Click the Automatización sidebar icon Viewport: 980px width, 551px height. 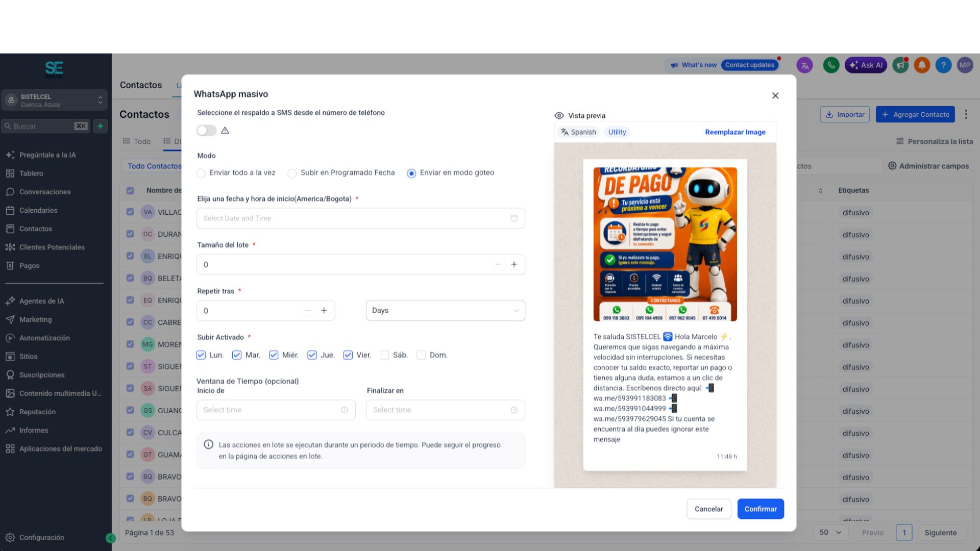pos(10,338)
